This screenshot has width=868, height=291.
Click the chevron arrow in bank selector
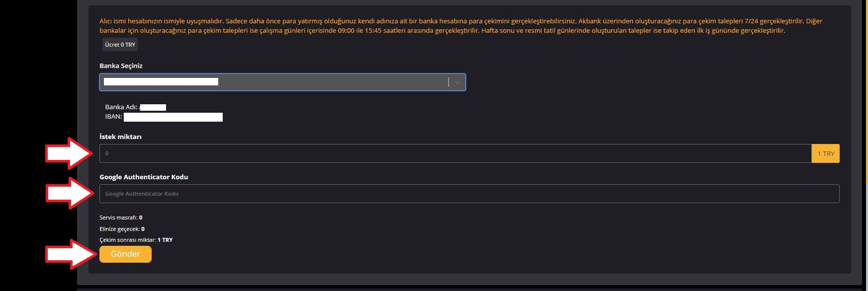click(457, 82)
